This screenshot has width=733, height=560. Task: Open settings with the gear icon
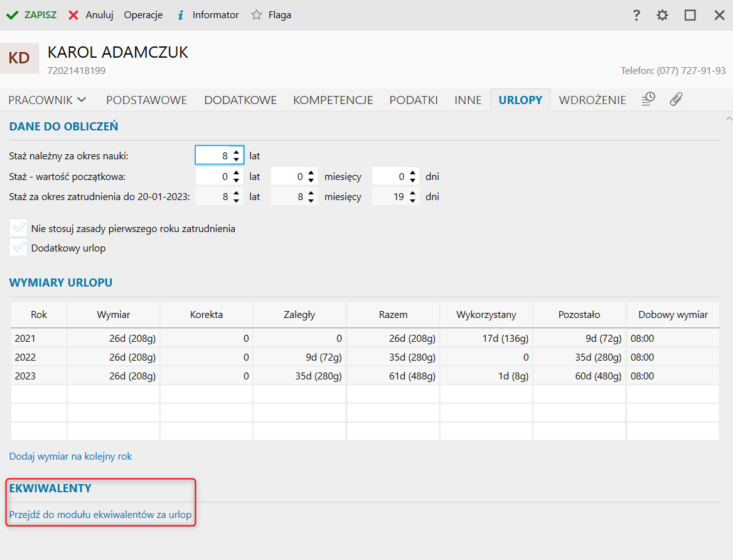[663, 15]
